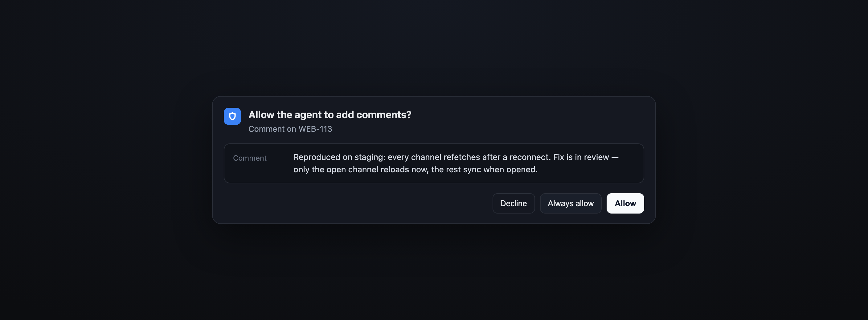Screen dimensions: 868x320
Task: Click the text 'the rest sync when opened'
Action: click(484, 169)
